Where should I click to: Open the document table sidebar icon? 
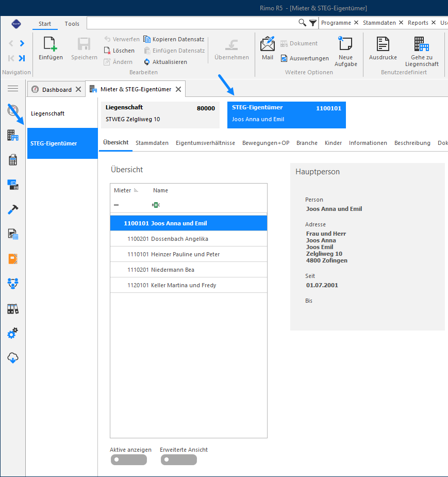click(13, 234)
